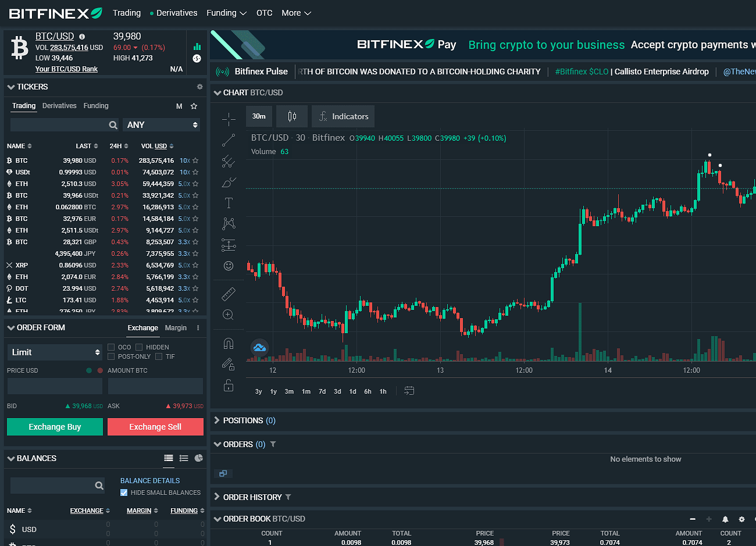Switch balances to compact list view

tap(169, 458)
